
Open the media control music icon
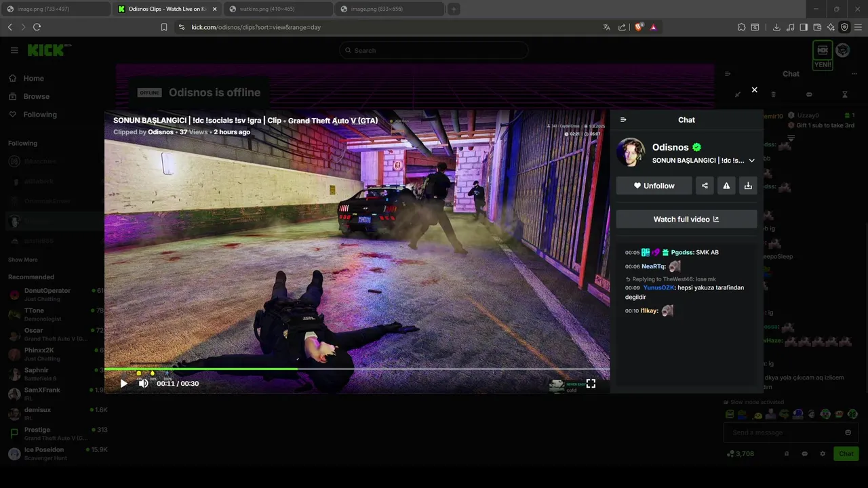click(x=790, y=27)
